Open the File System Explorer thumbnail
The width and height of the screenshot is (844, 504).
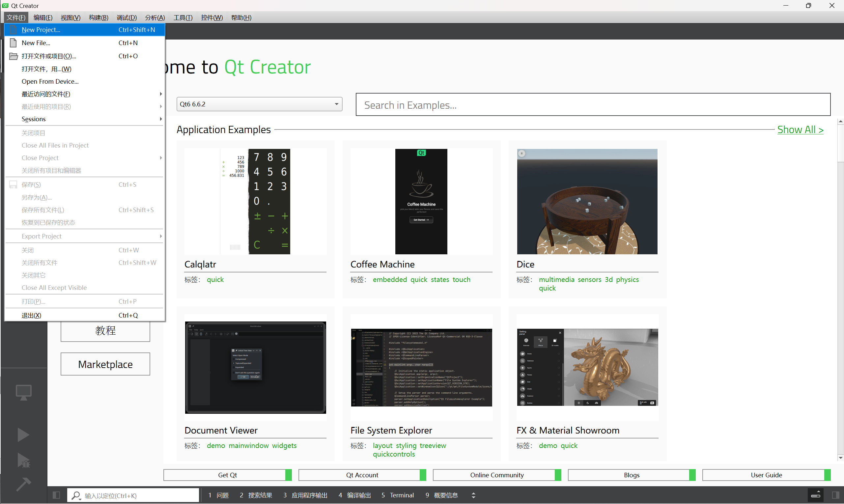point(421,368)
